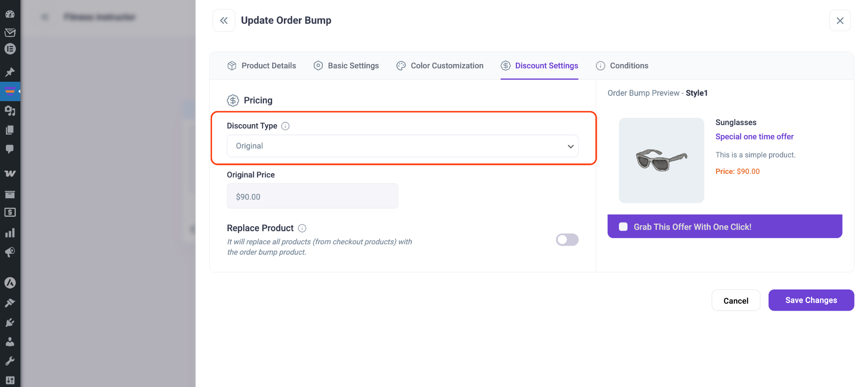Switch to the Color Customization tab

pyautogui.click(x=440, y=66)
